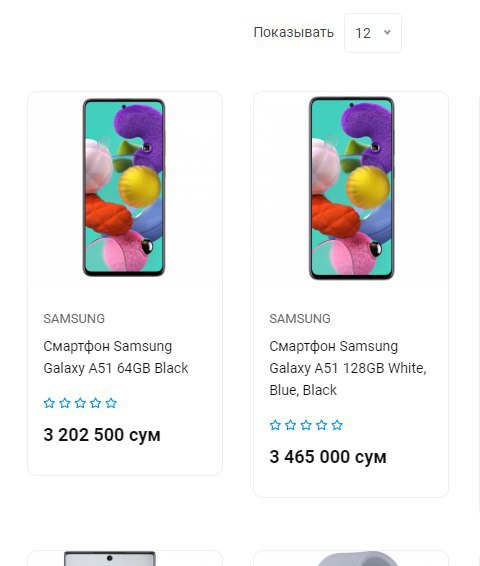Rate the 64GB Black phone five stars

click(x=111, y=403)
